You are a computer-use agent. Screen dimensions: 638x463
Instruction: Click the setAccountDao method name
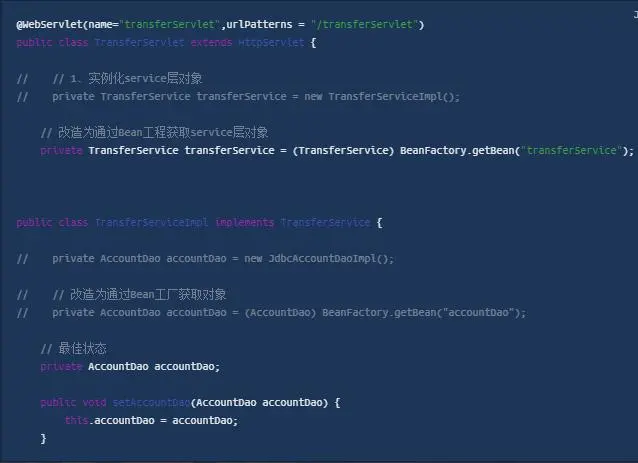pyautogui.click(x=151, y=402)
